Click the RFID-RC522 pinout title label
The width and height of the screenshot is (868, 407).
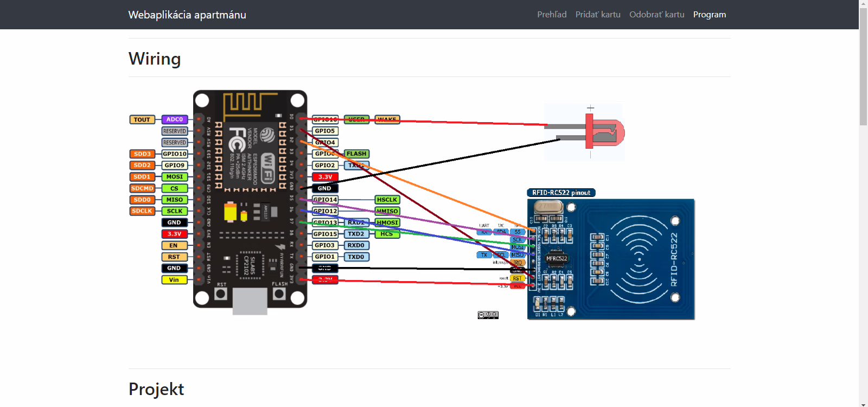[561, 193]
